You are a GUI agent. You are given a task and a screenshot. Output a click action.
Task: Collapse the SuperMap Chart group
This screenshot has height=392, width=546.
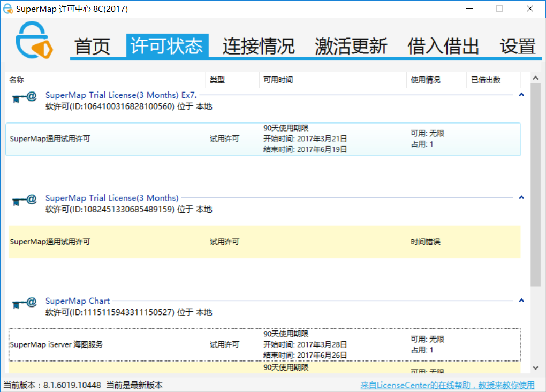point(521,301)
